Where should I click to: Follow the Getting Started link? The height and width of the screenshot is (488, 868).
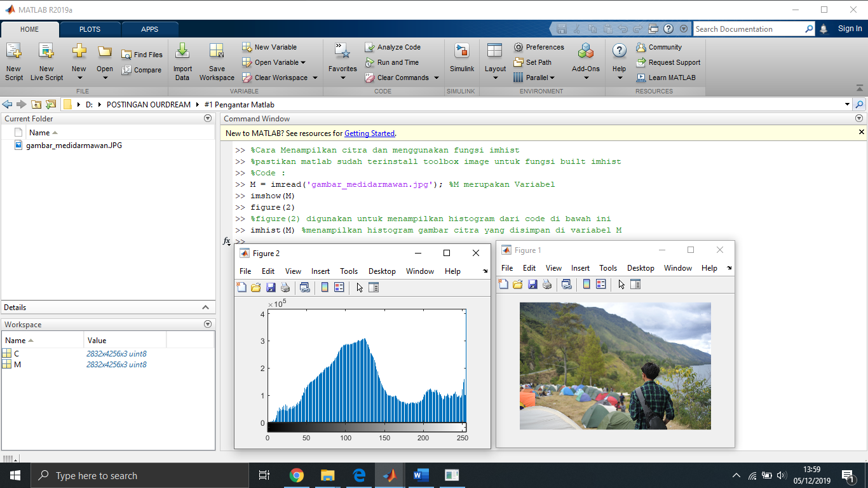[x=369, y=133]
